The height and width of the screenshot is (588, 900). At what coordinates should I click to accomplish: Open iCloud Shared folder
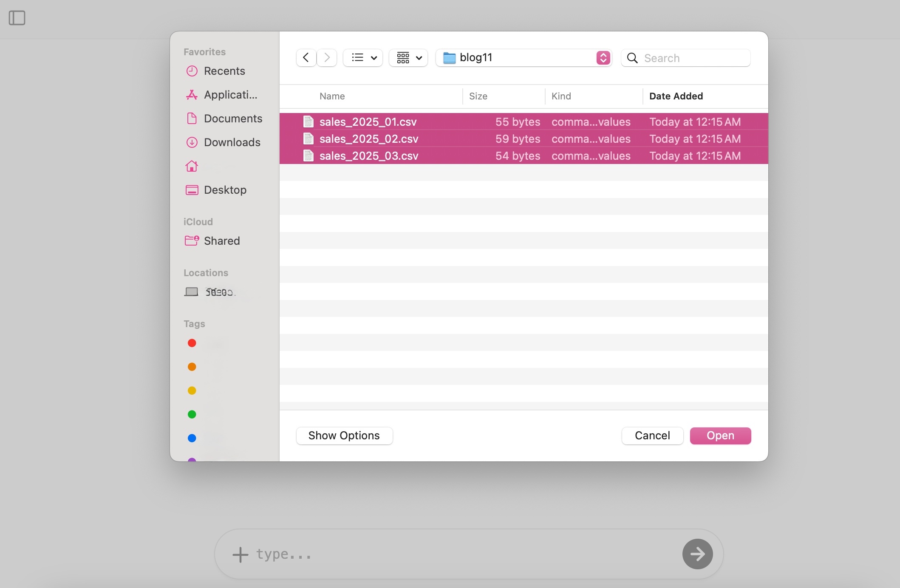coord(212,241)
